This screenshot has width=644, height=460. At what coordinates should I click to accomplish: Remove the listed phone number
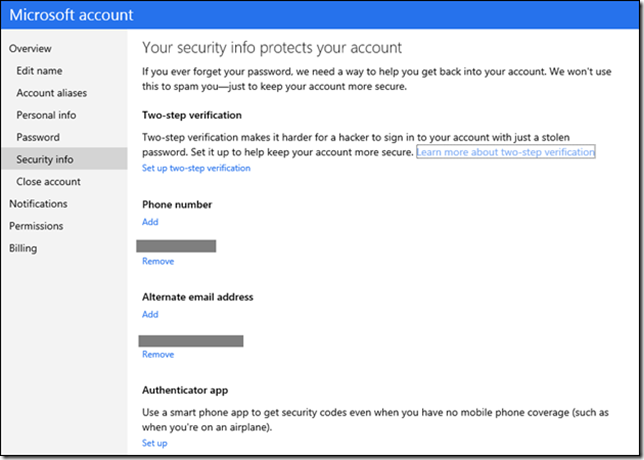[158, 261]
